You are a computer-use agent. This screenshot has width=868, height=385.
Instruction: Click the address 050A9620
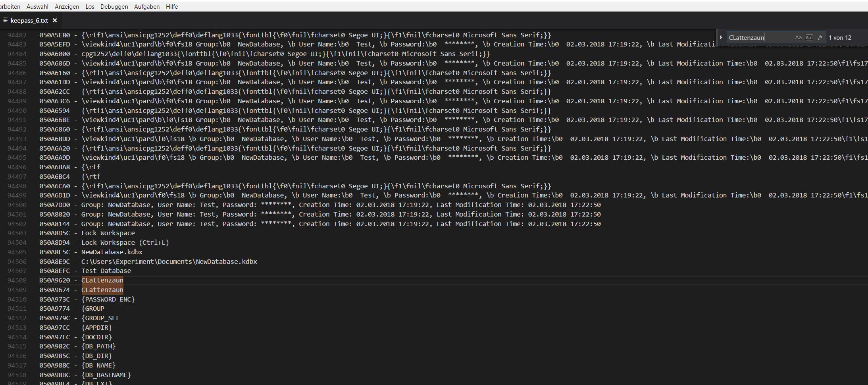tap(54, 280)
